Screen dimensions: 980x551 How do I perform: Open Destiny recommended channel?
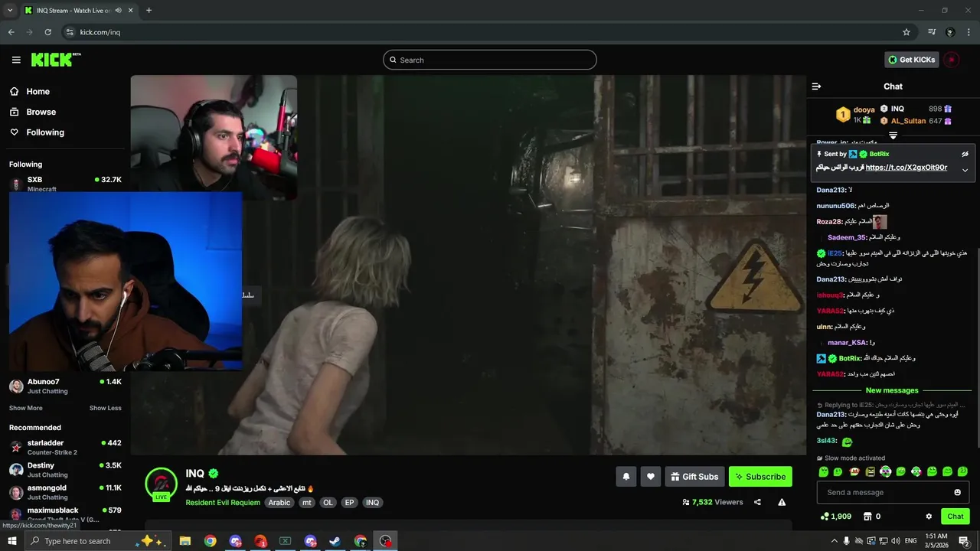pyautogui.click(x=65, y=470)
